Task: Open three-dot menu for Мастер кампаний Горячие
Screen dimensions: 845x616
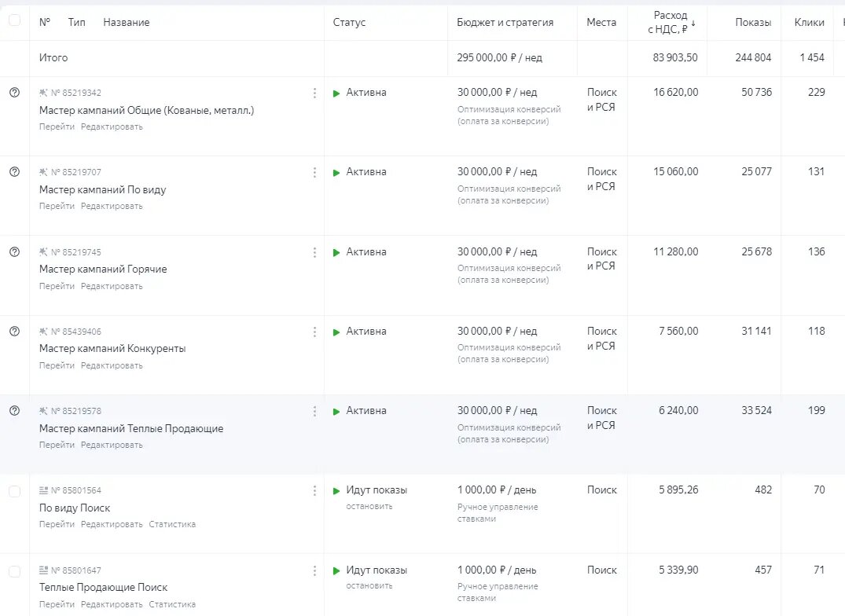Action: (314, 252)
